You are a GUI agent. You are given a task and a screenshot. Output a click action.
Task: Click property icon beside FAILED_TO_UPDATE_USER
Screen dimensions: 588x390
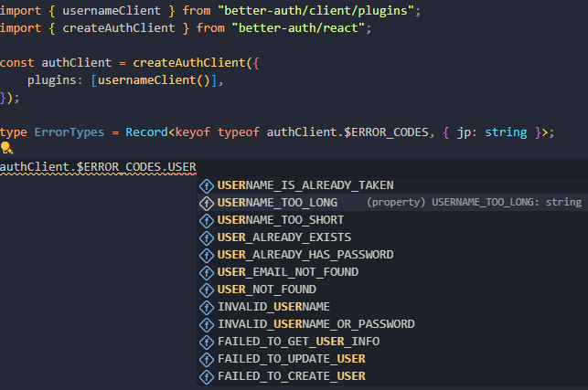[207, 359]
